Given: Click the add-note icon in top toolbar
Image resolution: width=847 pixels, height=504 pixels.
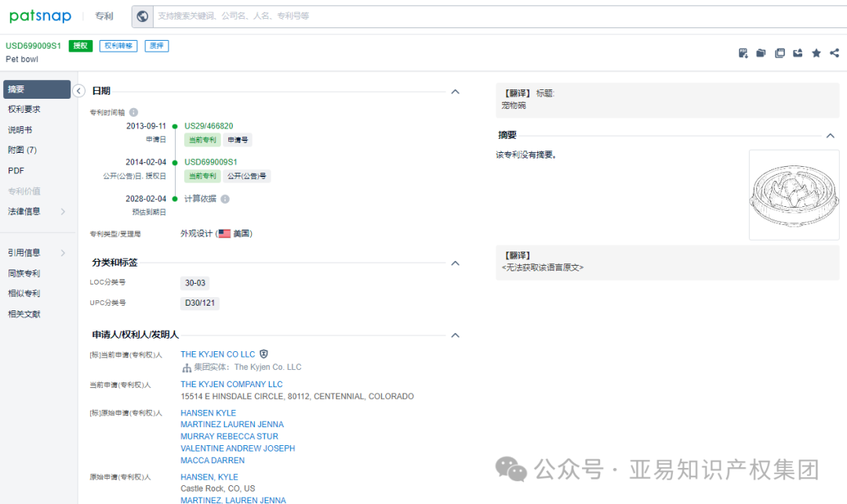Looking at the screenshot, I should pyautogui.click(x=743, y=53).
